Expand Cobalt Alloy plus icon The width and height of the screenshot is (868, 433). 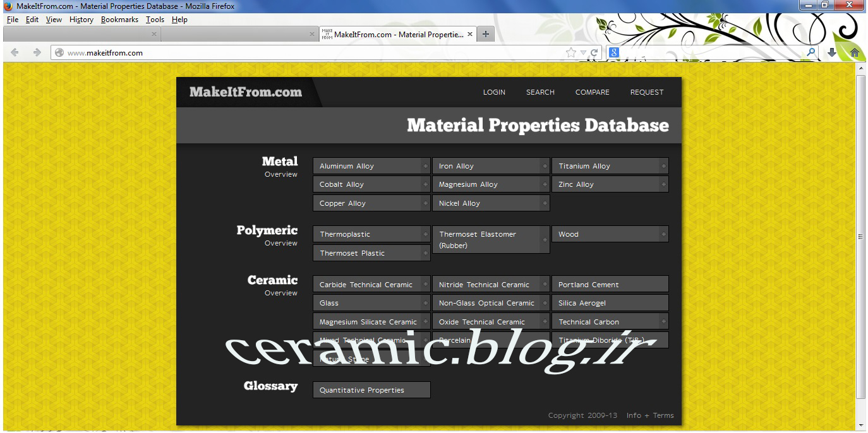point(425,184)
